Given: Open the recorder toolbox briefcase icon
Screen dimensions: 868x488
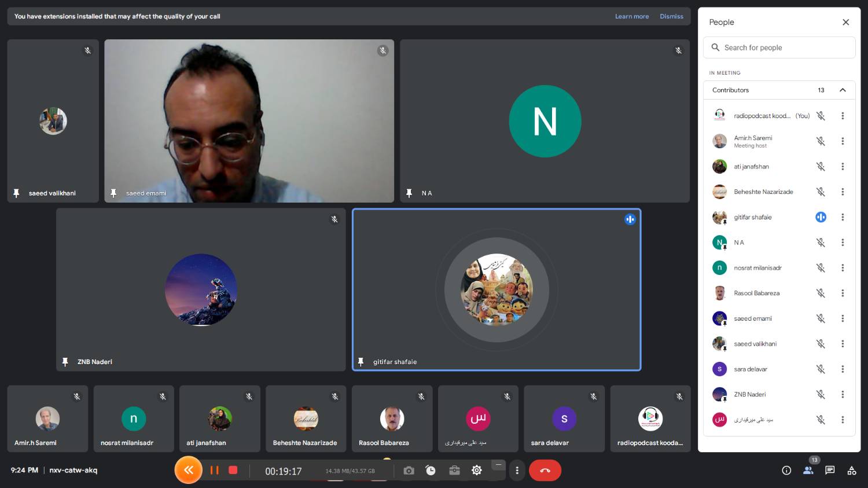Looking at the screenshot, I should pos(454,471).
